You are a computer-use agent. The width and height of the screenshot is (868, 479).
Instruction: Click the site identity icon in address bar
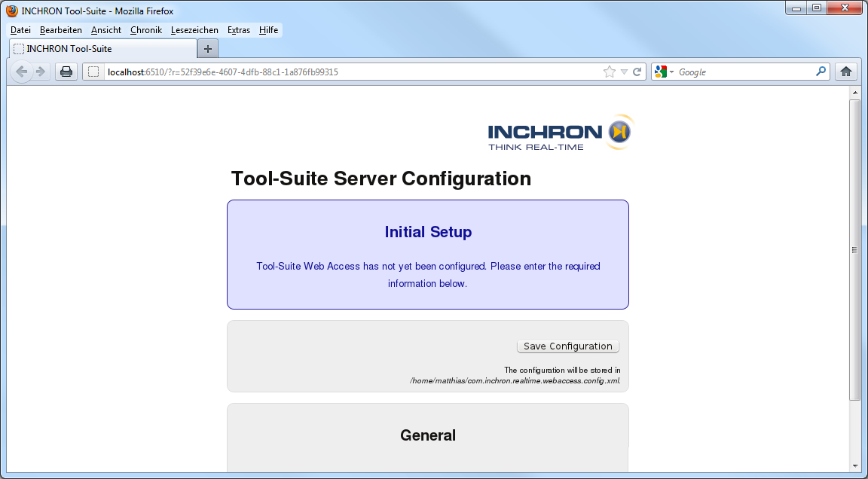click(93, 72)
